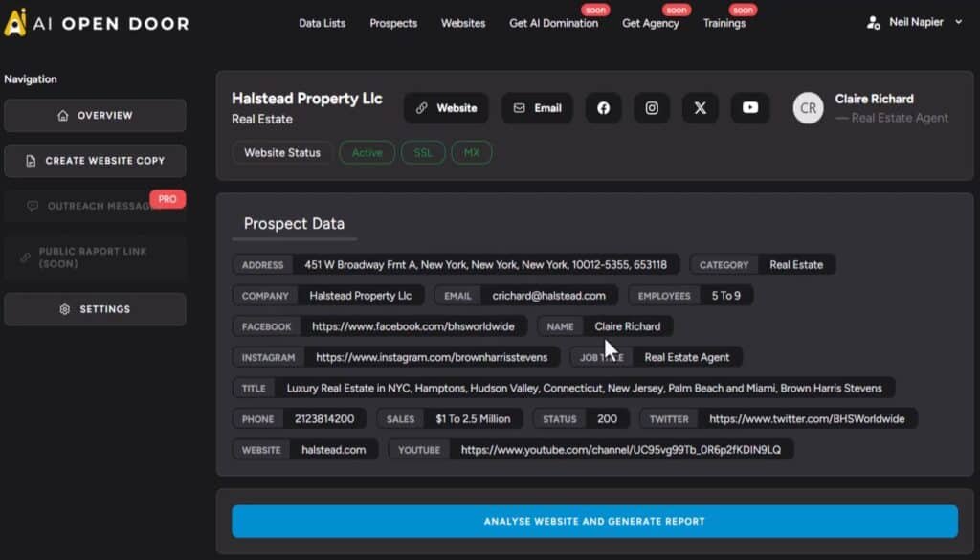Select the AI Open Door logo
980x560 pixels.
[x=96, y=23]
